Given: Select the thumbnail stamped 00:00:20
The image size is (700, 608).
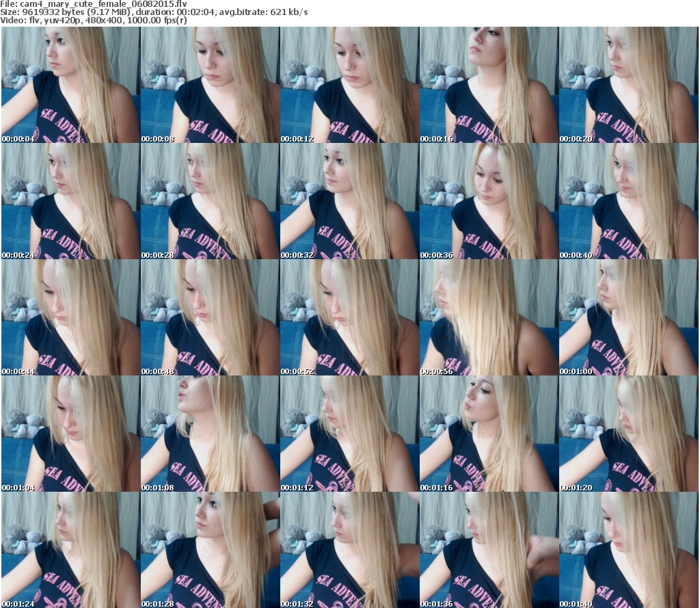Looking at the screenshot, I should pos(629,85).
